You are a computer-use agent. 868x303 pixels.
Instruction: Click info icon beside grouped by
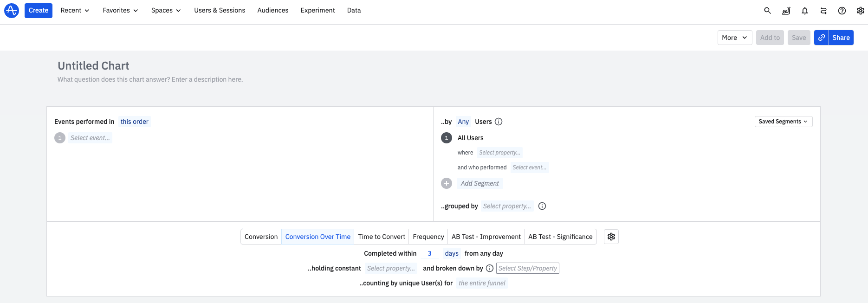[542, 206]
